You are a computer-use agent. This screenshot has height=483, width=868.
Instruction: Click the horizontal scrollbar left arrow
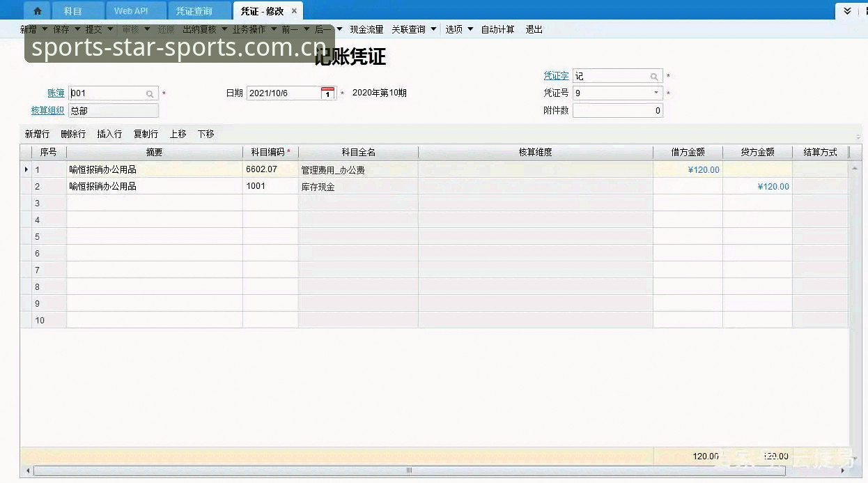pyautogui.click(x=28, y=470)
